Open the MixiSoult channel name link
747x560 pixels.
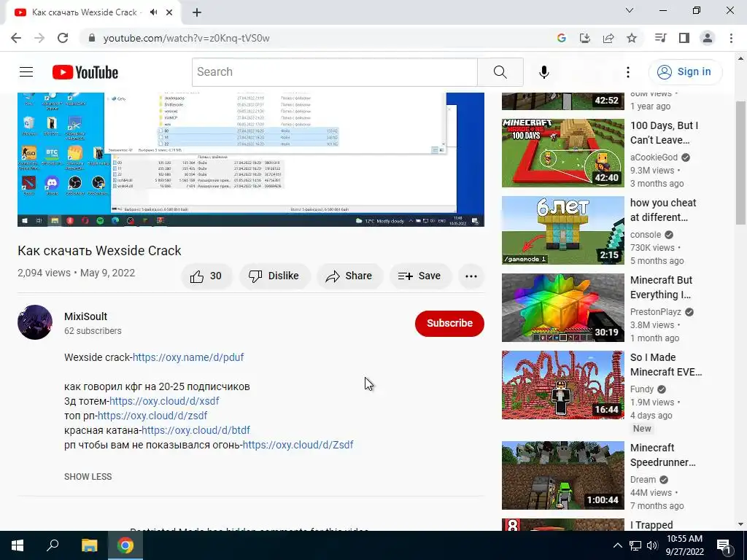click(x=86, y=316)
